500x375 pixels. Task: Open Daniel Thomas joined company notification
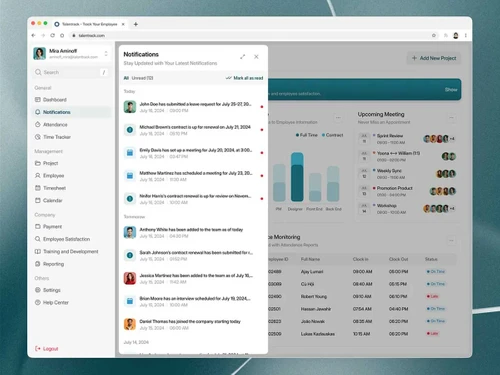[193, 324]
